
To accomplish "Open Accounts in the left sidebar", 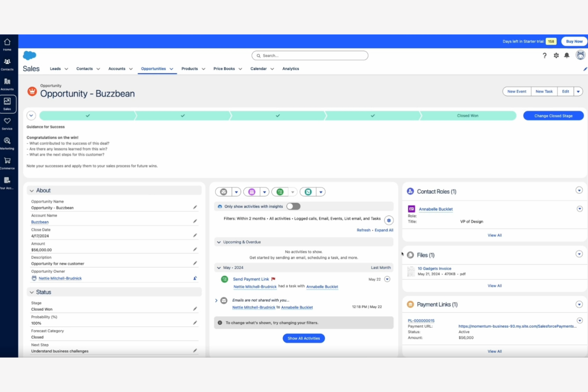I will (x=7, y=84).
